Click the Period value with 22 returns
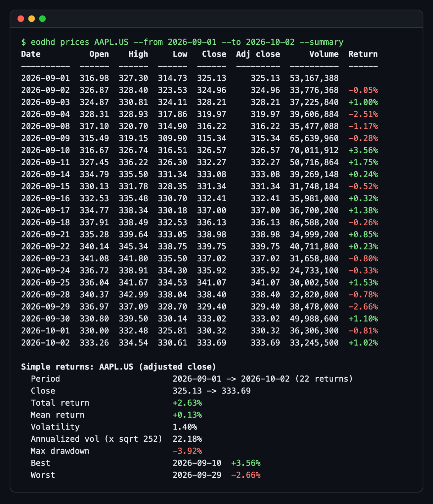The image size is (433, 504). tap(263, 379)
